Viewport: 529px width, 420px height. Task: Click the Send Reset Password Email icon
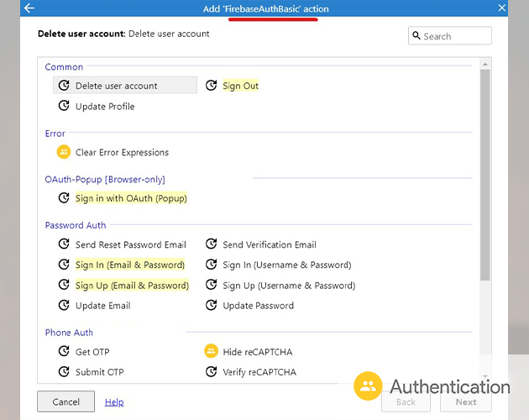coord(64,244)
